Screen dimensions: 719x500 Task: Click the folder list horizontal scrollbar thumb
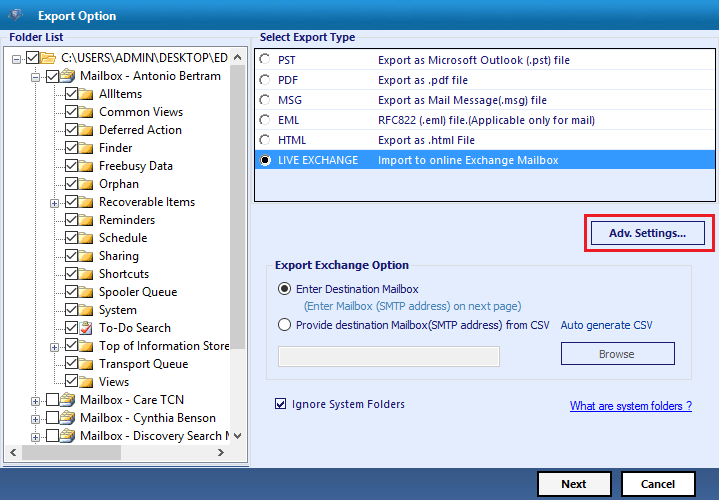click(72, 453)
